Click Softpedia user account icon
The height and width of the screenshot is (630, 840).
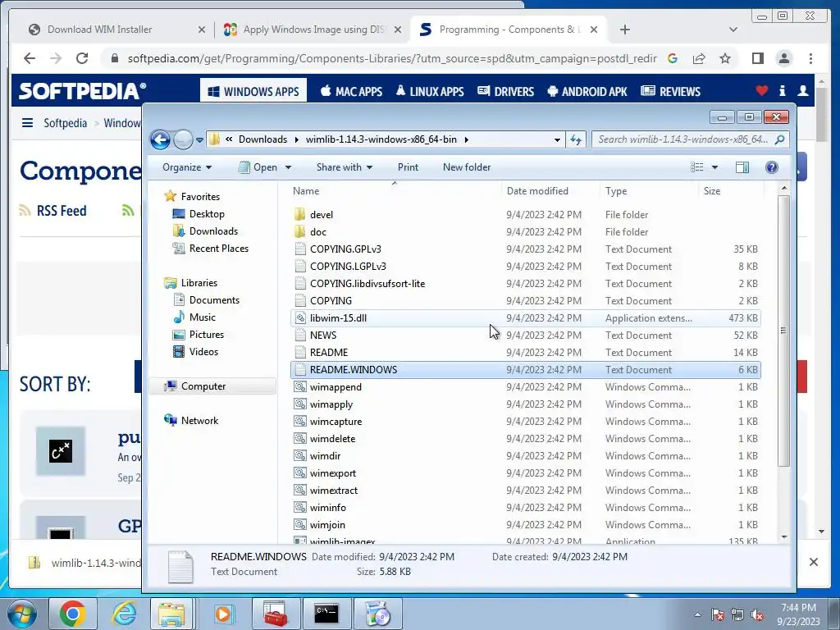point(803,91)
